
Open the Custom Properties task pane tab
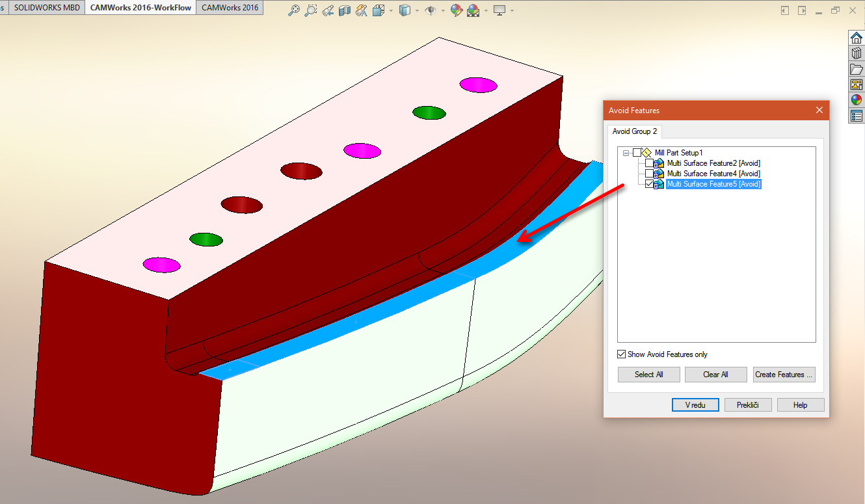856,116
